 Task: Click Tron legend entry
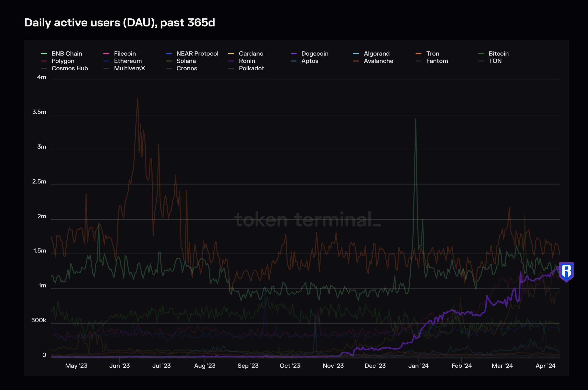[x=432, y=54]
